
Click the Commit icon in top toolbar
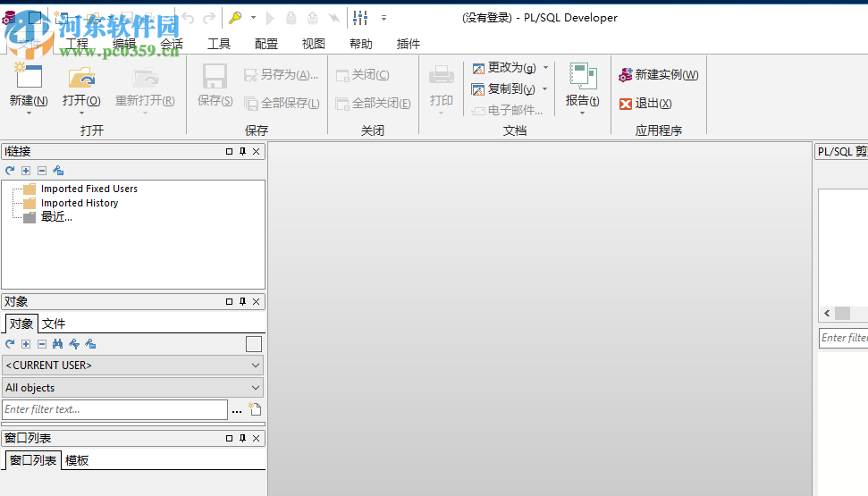click(291, 18)
